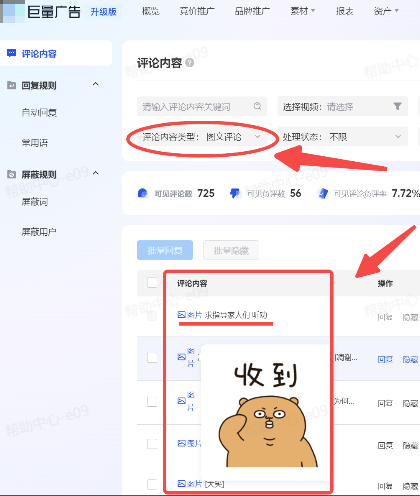Click the 操作 column header

[385, 283]
